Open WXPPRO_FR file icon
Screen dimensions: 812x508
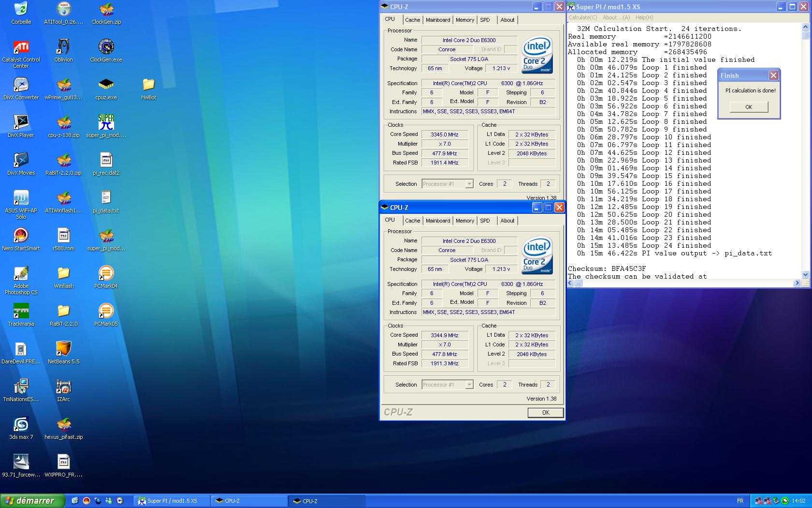[x=63, y=462]
